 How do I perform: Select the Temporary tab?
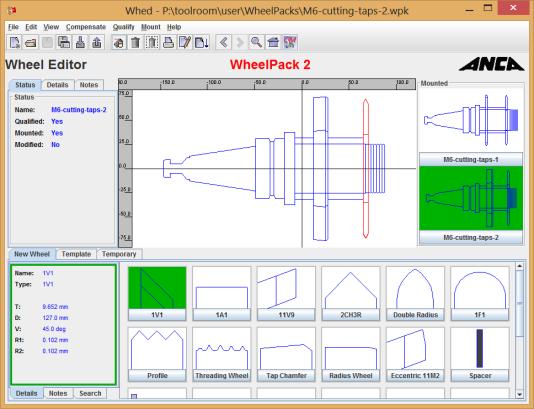click(x=119, y=254)
